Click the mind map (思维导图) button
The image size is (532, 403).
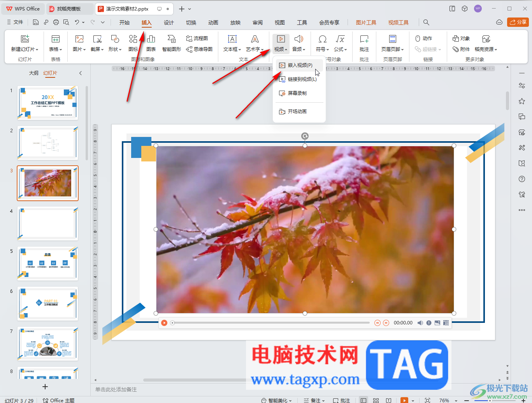pos(199,49)
